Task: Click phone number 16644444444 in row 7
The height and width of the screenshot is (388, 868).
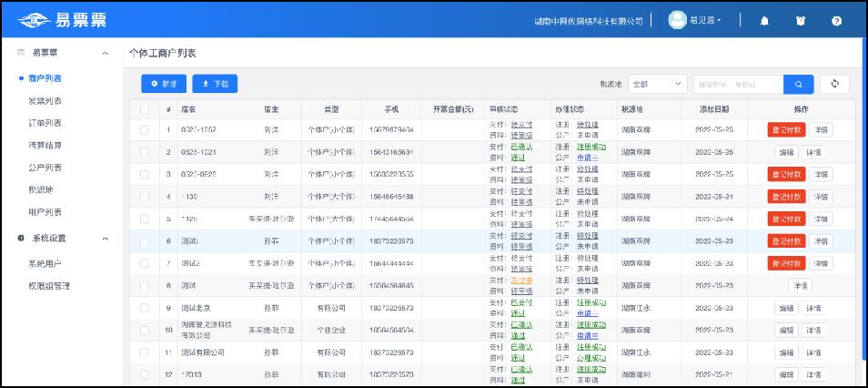Action: pos(391,263)
